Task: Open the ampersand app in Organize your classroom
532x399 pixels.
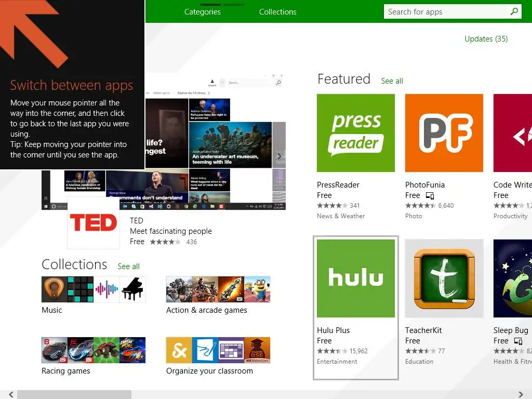Action: coord(179,350)
